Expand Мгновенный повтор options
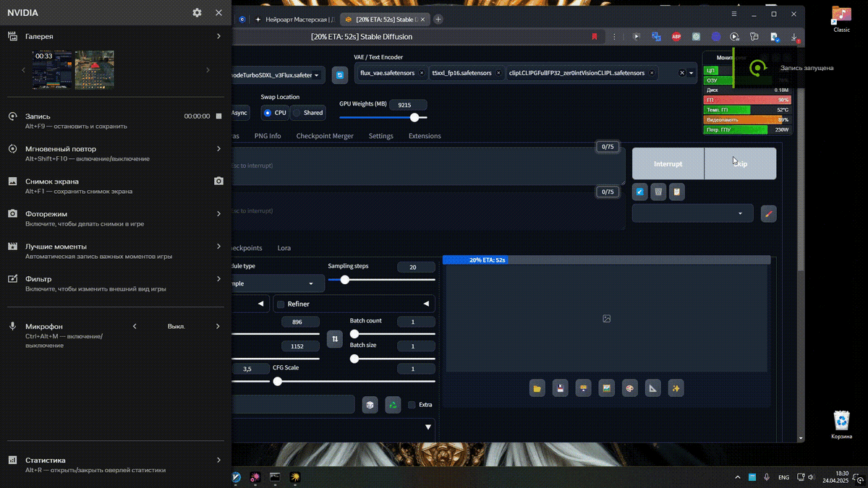868x488 pixels. tap(218, 149)
